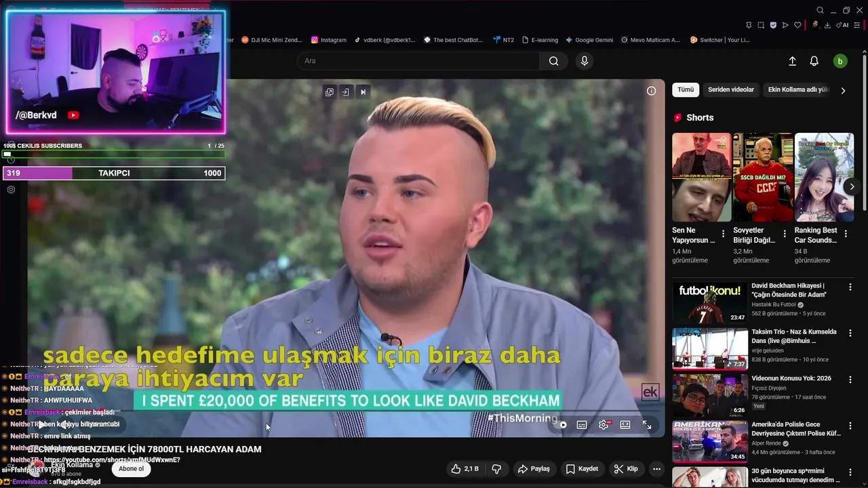Dislike the video
Viewport: 868px width, 488px height.
[496, 469]
